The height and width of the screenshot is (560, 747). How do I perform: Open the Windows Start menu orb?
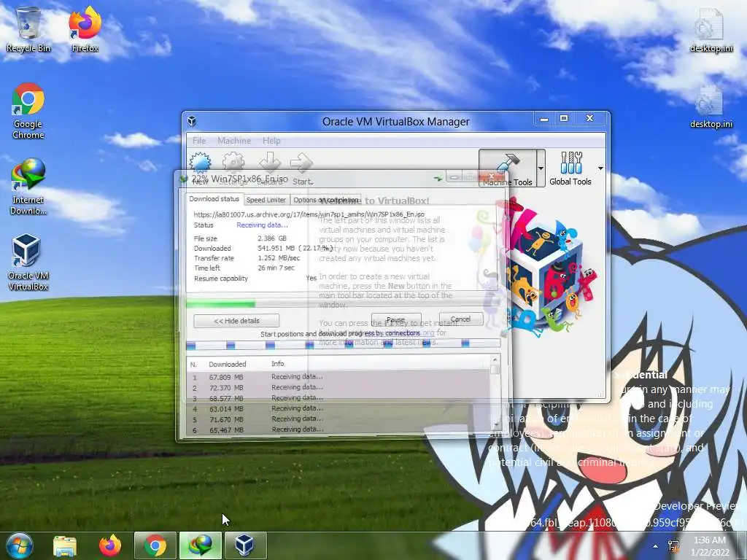pos(20,545)
